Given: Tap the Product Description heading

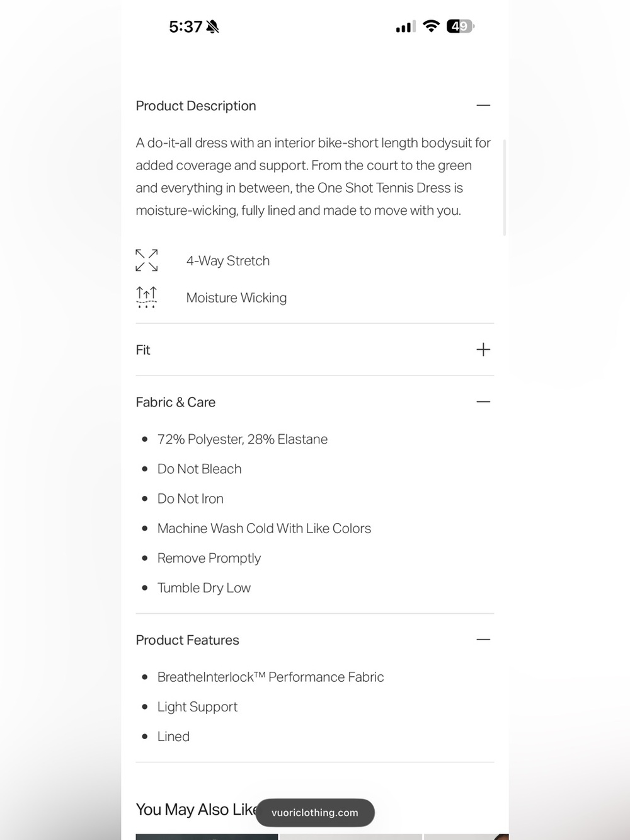Looking at the screenshot, I should (x=196, y=106).
